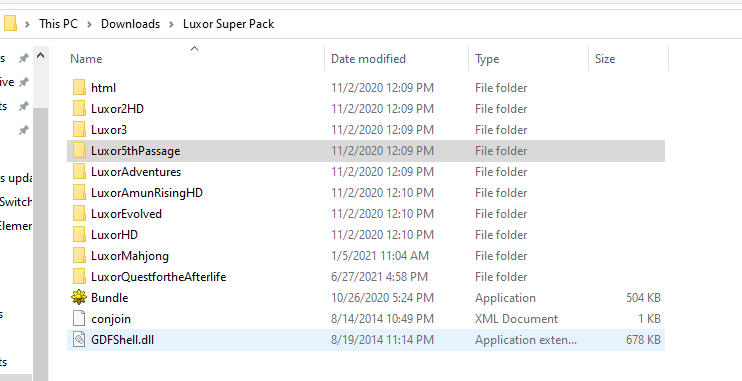Click the LuxorQuestfortheAfterlife folder icon
Screen dimensions: 742x381
point(79,276)
